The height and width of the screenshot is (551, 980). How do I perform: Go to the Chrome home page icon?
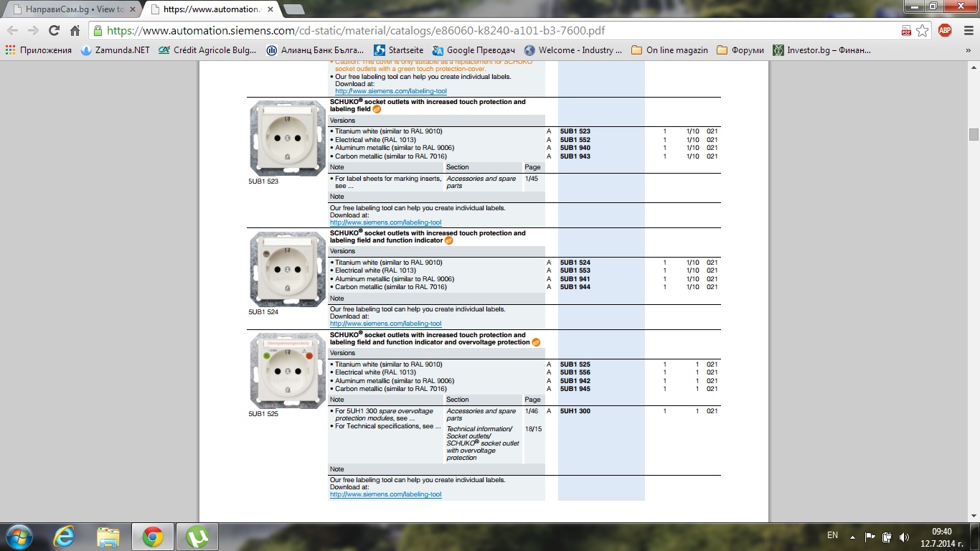click(75, 30)
